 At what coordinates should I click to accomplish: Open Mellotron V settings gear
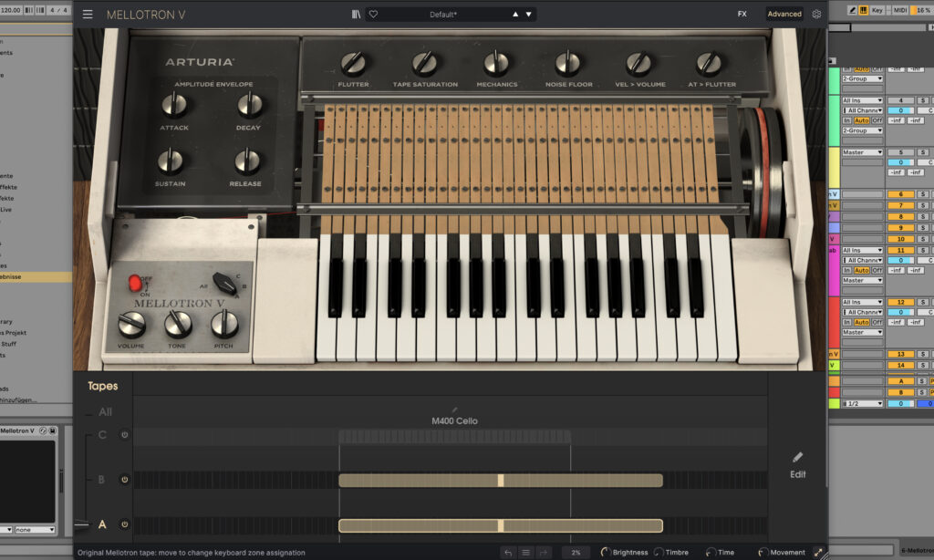click(x=816, y=14)
